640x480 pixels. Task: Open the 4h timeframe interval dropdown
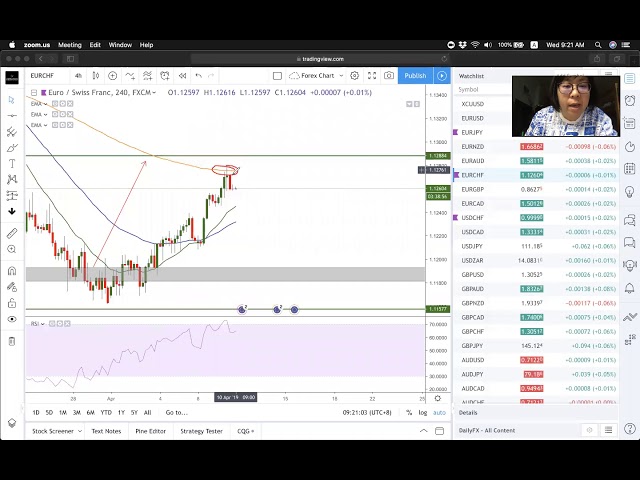78,76
